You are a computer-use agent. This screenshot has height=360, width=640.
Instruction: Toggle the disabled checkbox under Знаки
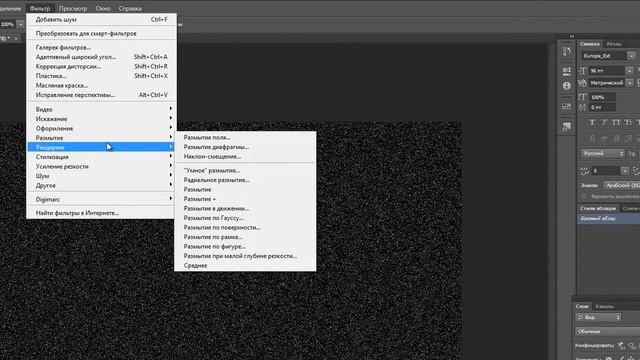[584, 196]
